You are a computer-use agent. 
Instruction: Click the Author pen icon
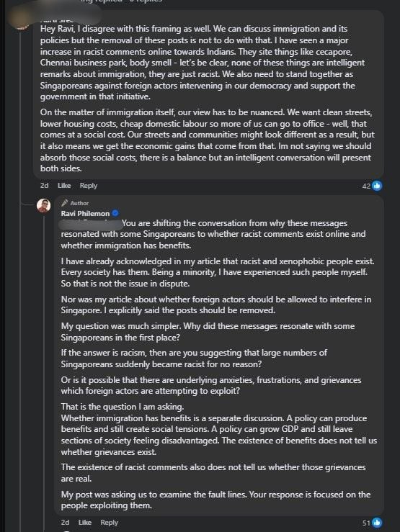click(x=64, y=203)
